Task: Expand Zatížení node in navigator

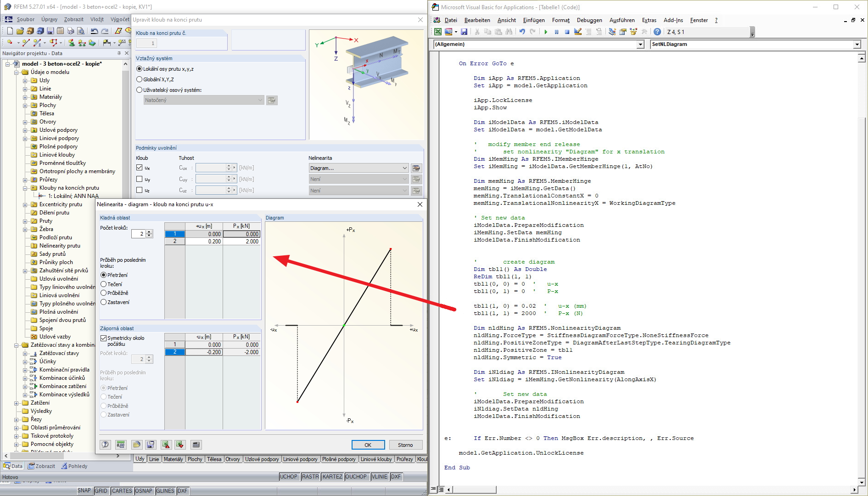Action: pyautogui.click(x=17, y=403)
